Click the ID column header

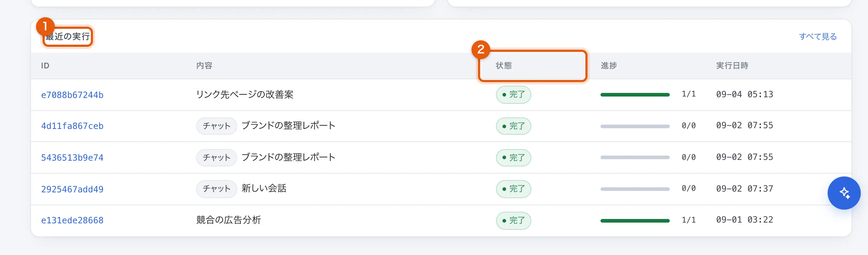45,66
